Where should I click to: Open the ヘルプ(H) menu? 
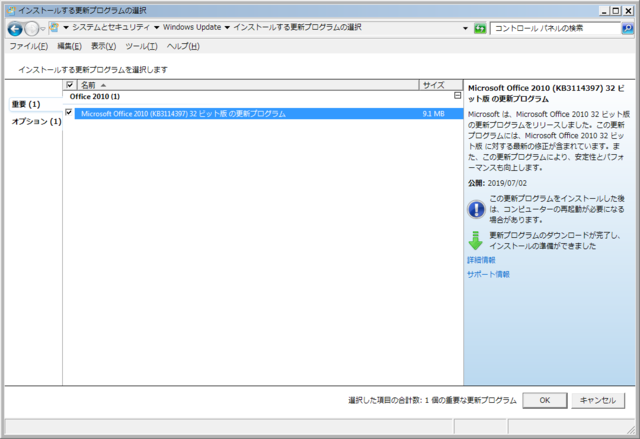[x=183, y=46]
